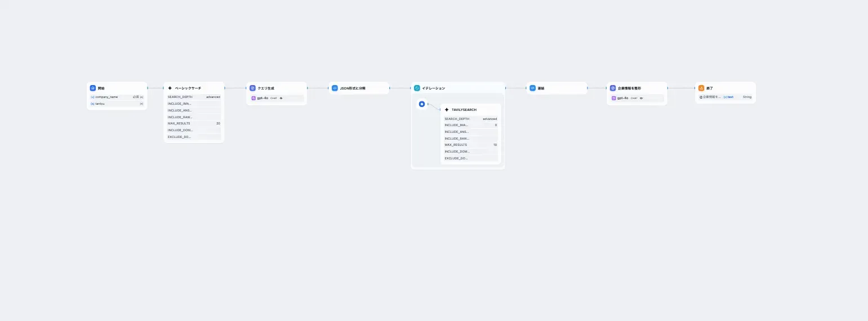868x321 pixels.
Task: Select the 終了 node title
Action: 710,88
